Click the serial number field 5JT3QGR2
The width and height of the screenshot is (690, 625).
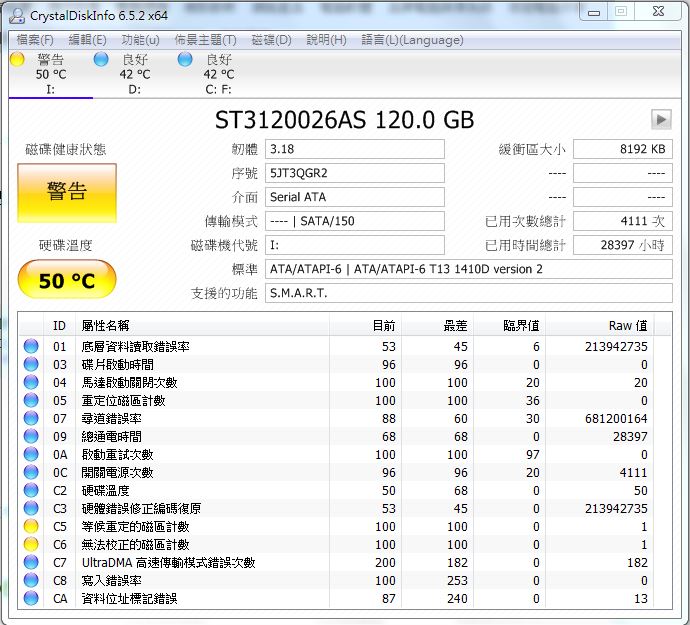point(354,173)
